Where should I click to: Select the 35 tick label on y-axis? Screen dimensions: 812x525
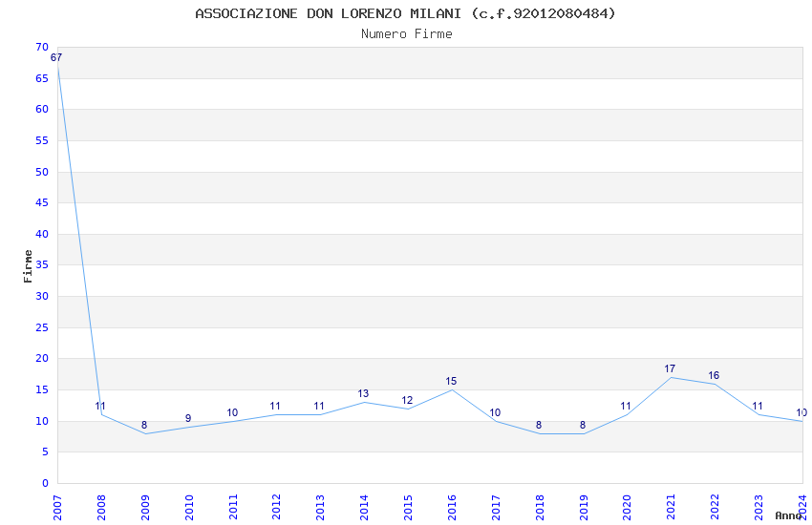coord(41,265)
